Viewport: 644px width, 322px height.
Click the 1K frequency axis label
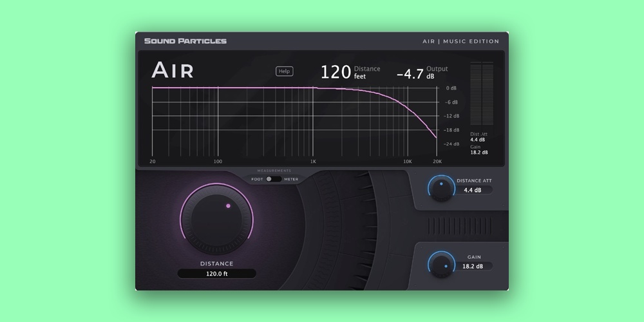(313, 162)
